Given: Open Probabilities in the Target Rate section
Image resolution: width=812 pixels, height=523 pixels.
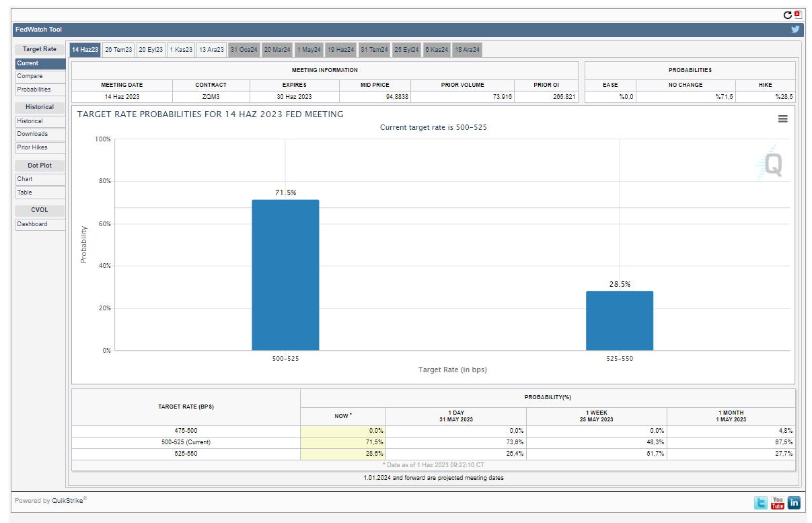Looking at the screenshot, I should [x=40, y=90].
